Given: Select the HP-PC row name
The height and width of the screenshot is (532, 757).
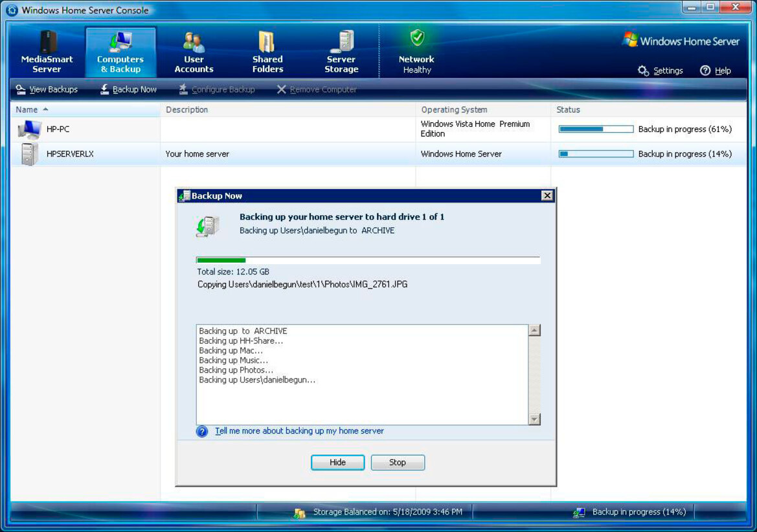Looking at the screenshot, I should coord(58,129).
